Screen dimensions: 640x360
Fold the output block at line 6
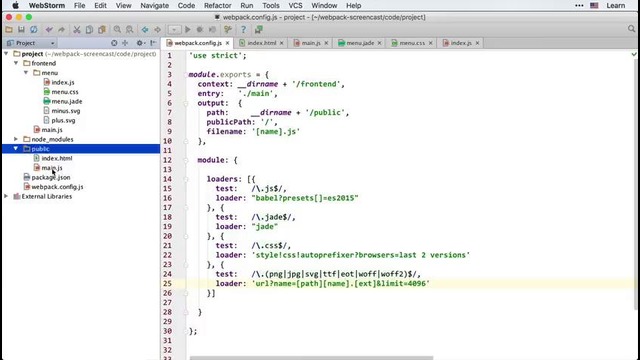click(x=186, y=103)
